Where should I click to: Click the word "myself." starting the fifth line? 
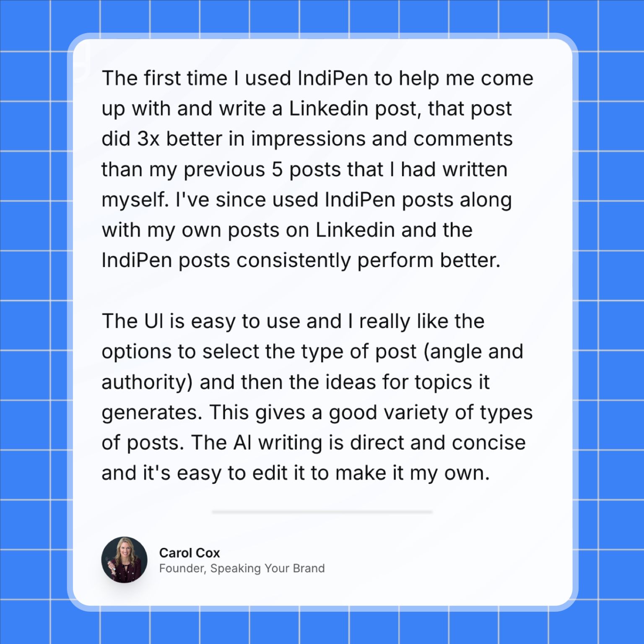coord(135,200)
